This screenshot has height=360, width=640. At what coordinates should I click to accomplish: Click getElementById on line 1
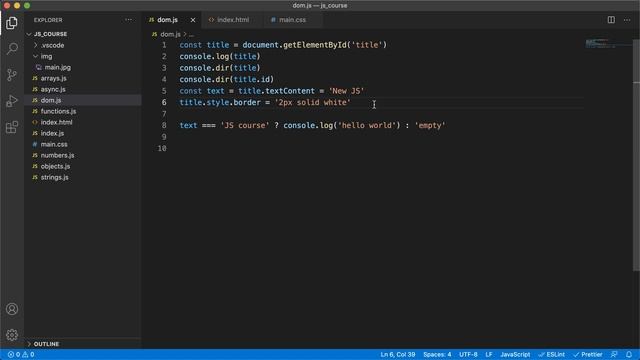point(315,45)
